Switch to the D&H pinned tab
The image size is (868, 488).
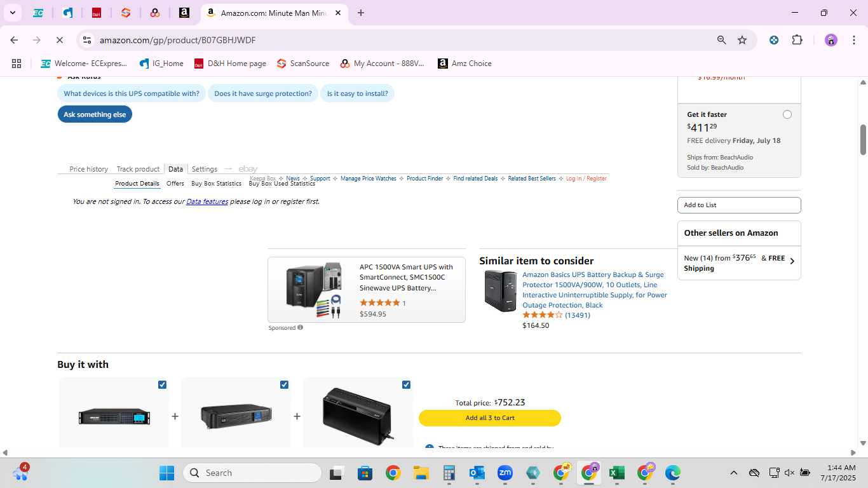pyautogui.click(x=97, y=13)
